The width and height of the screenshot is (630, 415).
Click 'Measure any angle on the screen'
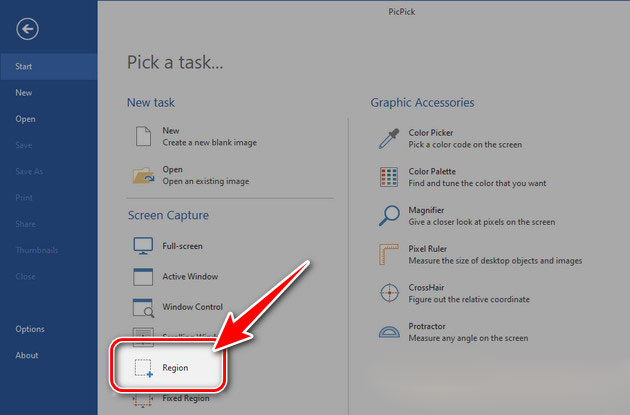click(468, 338)
